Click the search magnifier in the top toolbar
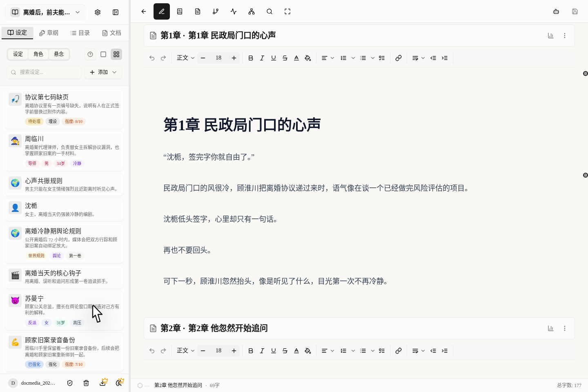 [x=269, y=11]
